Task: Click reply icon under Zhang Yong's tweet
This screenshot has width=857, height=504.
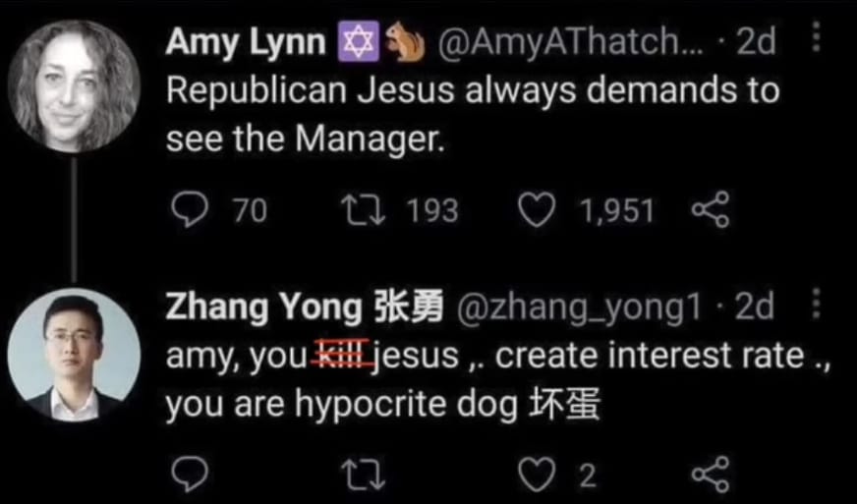Action: click(185, 476)
